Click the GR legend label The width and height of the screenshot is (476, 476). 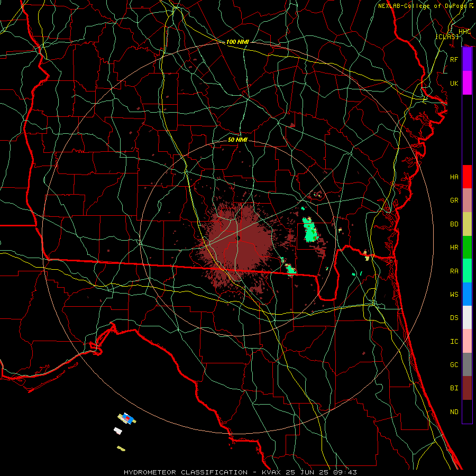[454, 200]
